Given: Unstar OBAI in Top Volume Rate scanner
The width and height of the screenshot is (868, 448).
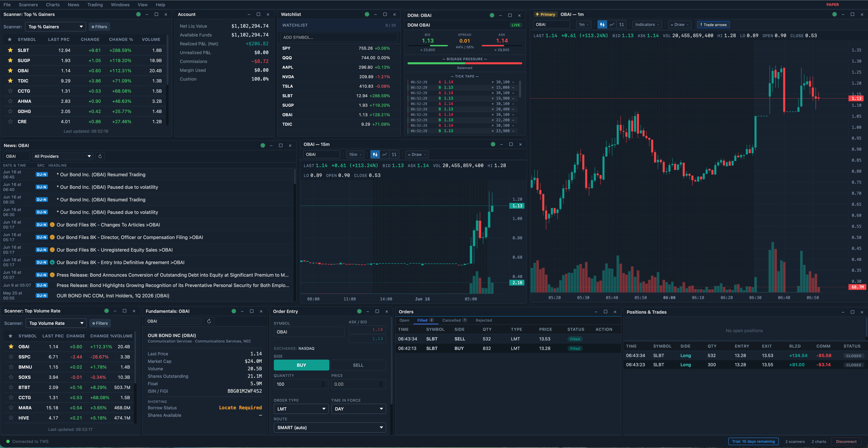Looking at the screenshot, I should click(x=11, y=347).
